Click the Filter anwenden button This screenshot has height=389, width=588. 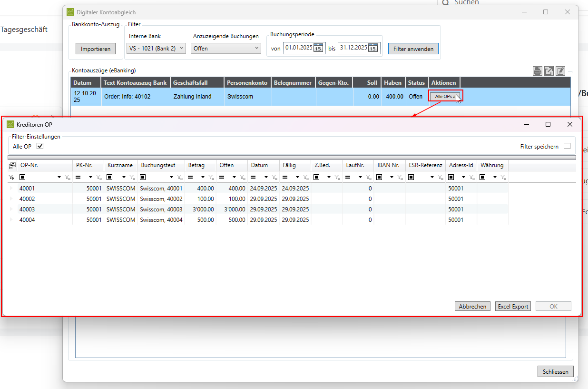pos(413,49)
